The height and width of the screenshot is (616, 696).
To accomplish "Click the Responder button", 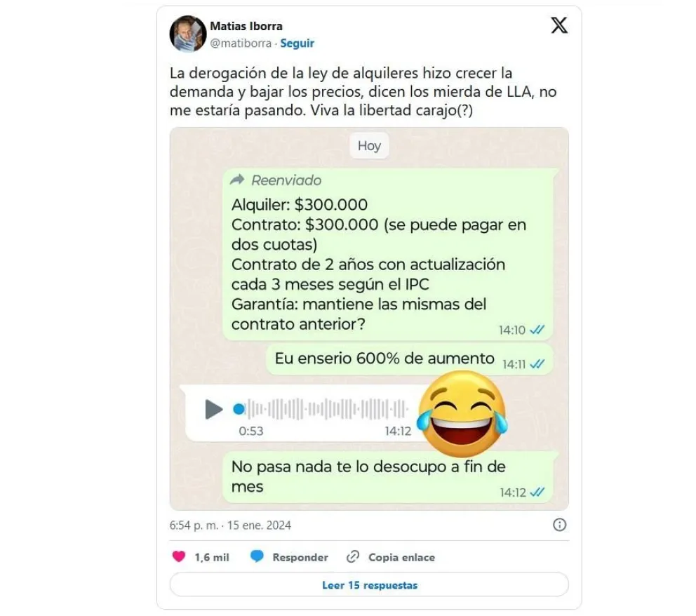I will (300, 557).
